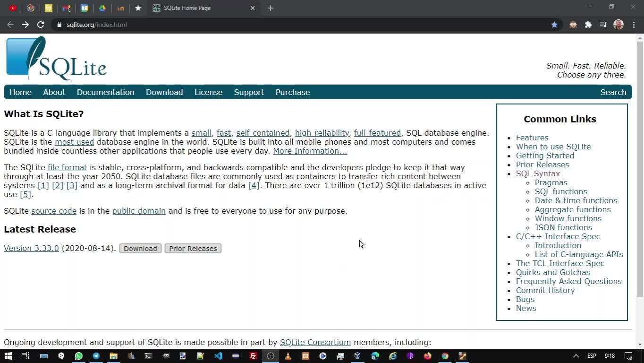Open Task View on the taskbar
This screenshot has height=363, width=644.
[25, 356]
